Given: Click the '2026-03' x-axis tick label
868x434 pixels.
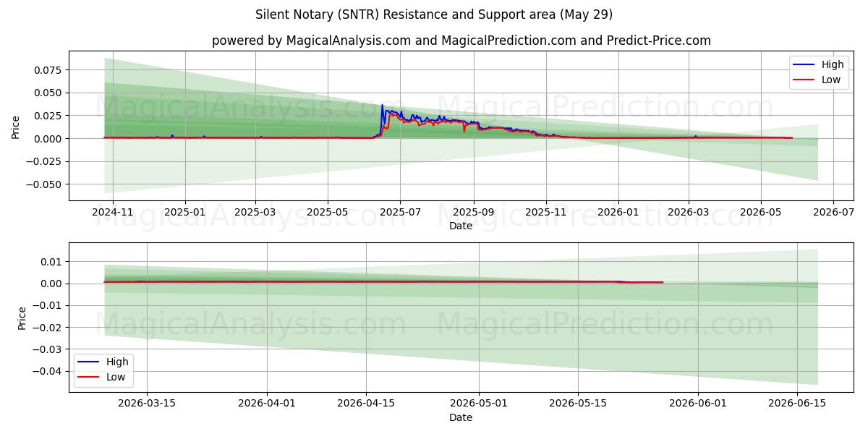Looking at the screenshot, I should (689, 212).
